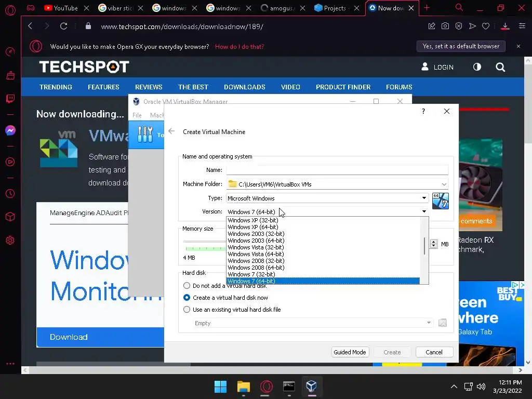Click in the VM Name input field
532x399 pixels.
337,170
